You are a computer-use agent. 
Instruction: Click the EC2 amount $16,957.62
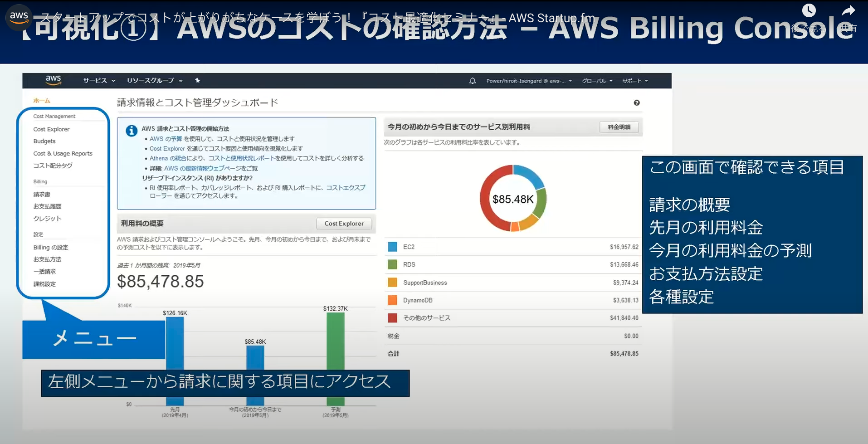coord(624,247)
